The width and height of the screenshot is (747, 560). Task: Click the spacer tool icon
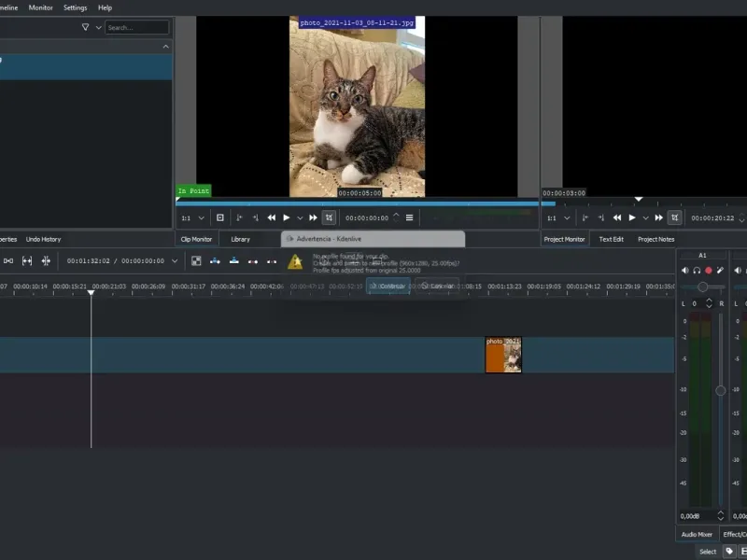pyautogui.click(x=46, y=261)
